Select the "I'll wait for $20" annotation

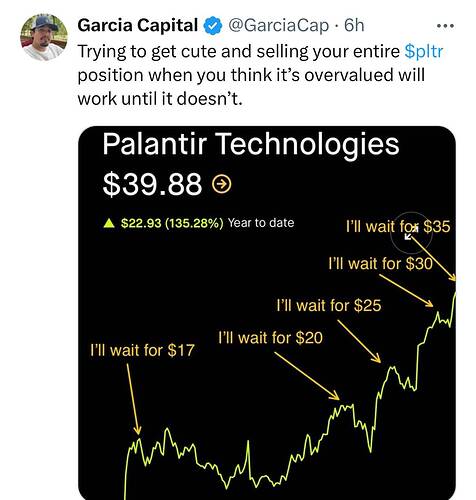tap(270, 338)
